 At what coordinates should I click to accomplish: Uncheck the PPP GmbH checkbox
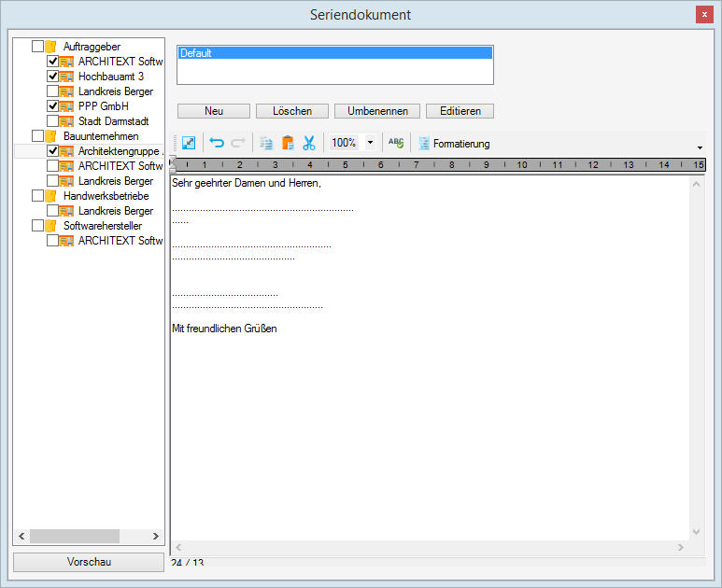(53, 105)
